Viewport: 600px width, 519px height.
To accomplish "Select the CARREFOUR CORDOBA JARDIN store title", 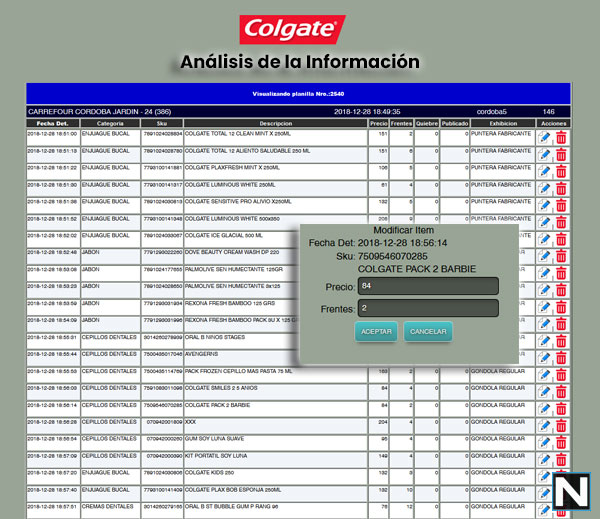I will (99, 112).
